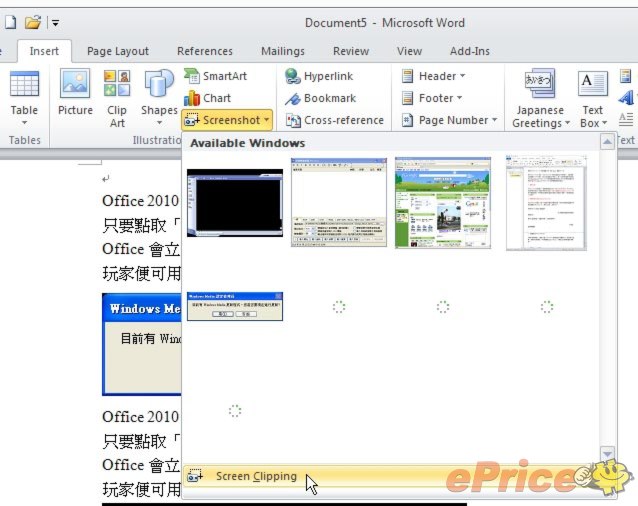638x506 pixels.
Task: Select the Word document window thumbnail
Action: [546, 203]
